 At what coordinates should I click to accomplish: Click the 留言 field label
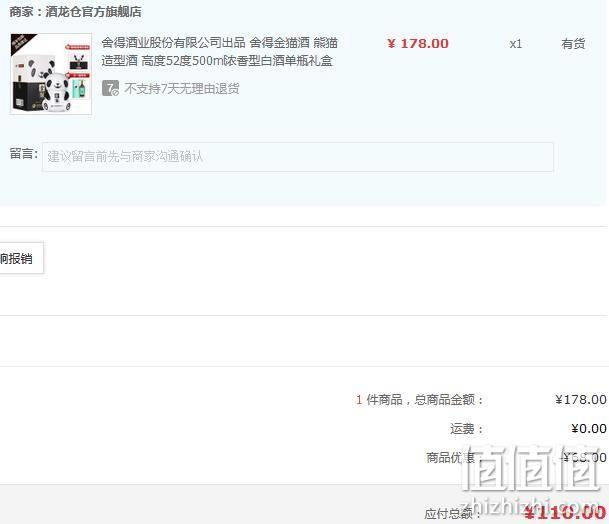click(24, 153)
